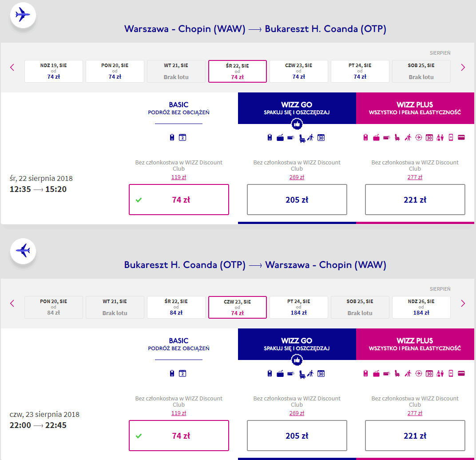
Task: Click the pink airplane circle icon under return WIZZ PLUS
Action: 419,374
